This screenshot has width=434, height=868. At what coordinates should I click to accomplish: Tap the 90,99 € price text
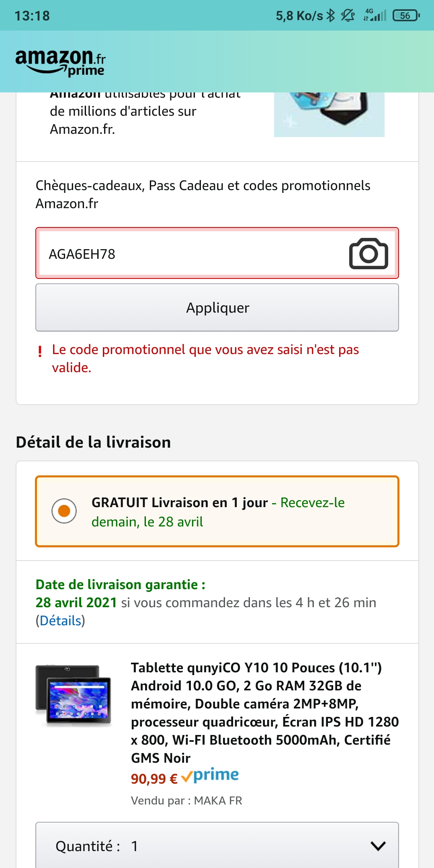(154, 779)
